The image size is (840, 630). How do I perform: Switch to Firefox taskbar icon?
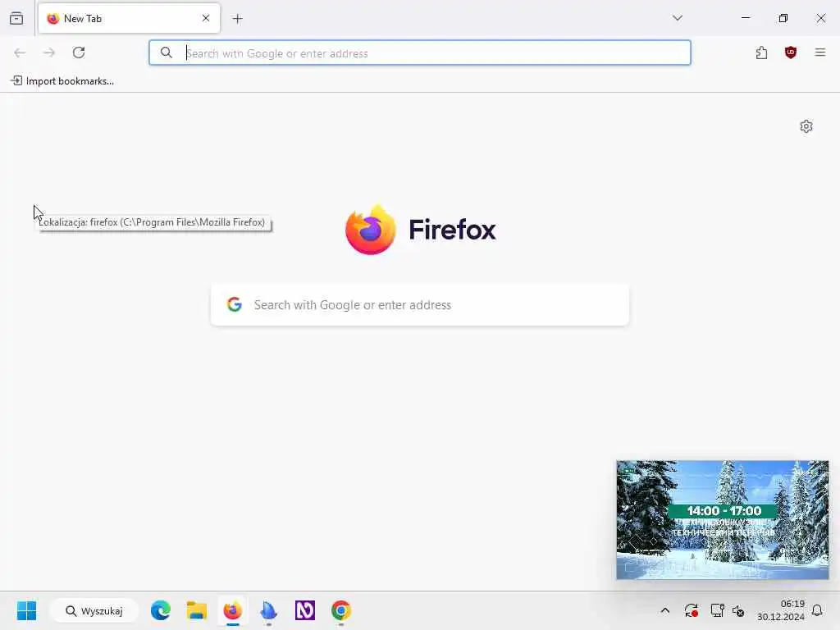coord(232,610)
